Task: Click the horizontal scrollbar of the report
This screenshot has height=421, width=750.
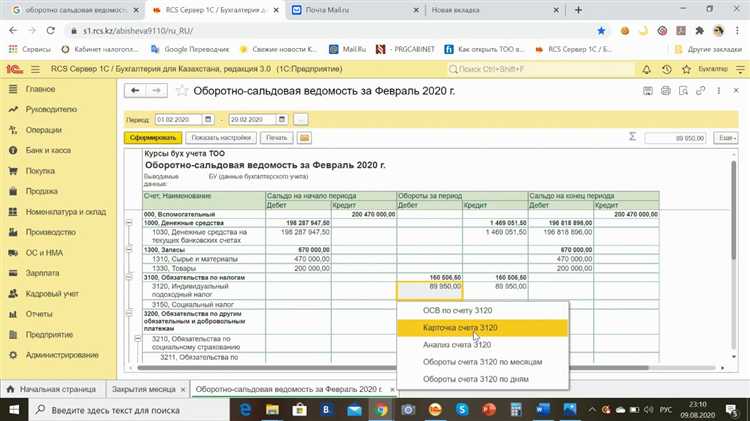Action: 392,368
